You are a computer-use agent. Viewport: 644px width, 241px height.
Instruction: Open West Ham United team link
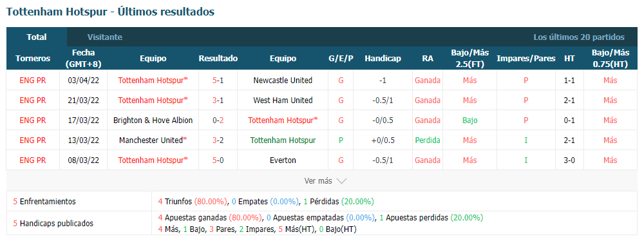click(x=283, y=101)
